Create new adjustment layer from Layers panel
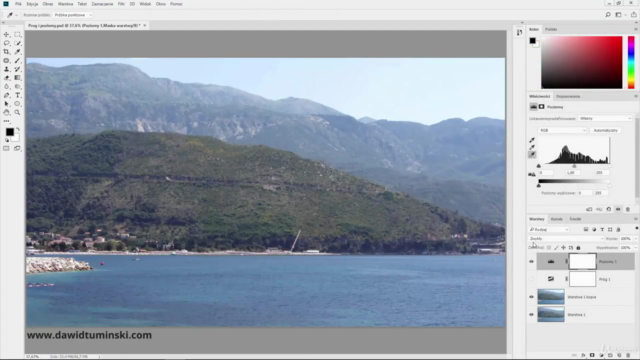 (601, 356)
